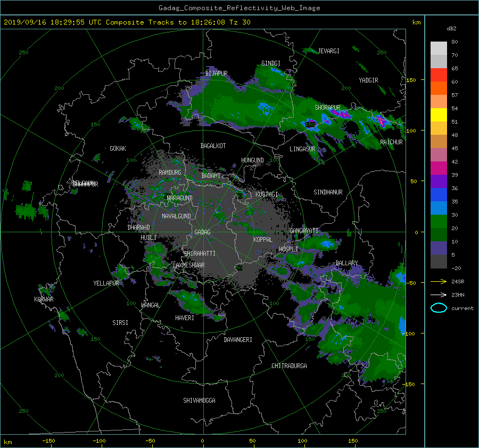Click the 'GADAG' radar center label
The width and height of the screenshot is (479, 448).
(x=202, y=232)
